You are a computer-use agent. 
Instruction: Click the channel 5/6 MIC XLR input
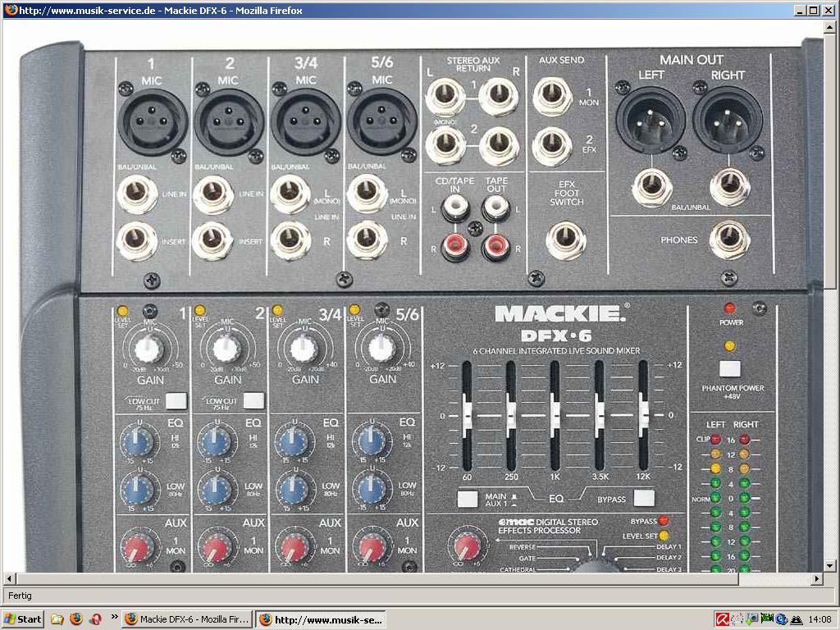coord(382,121)
